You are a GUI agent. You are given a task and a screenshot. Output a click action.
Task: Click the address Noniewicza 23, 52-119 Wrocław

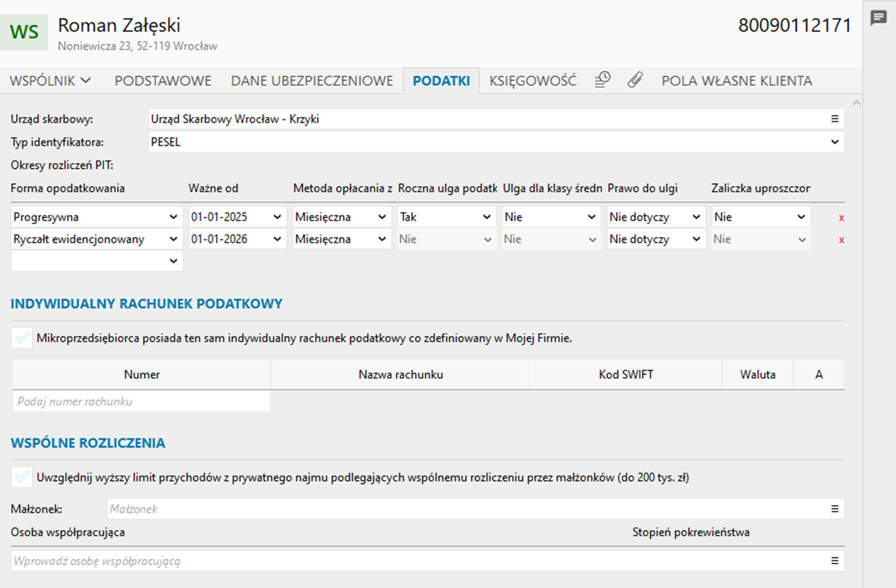[x=137, y=46]
